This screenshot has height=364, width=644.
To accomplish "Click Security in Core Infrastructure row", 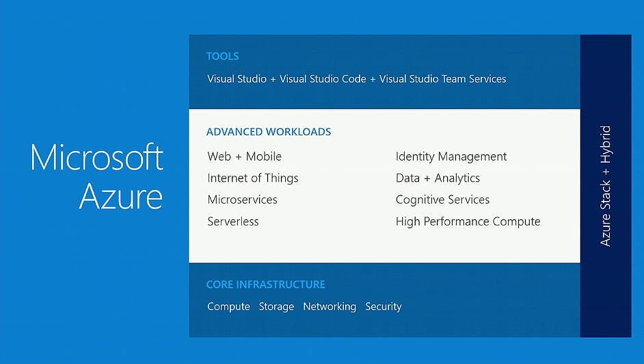I will click(x=383, y=307).
